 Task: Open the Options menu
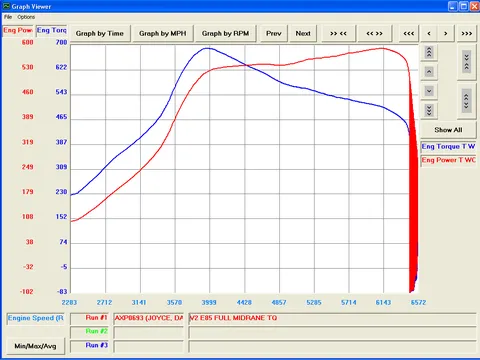click(x=26, y=17)
